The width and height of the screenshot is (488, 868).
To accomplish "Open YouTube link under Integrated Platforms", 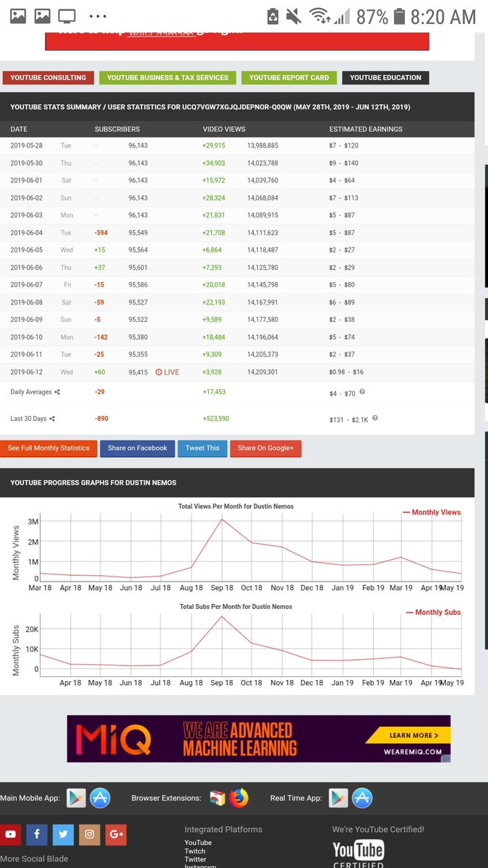I will pos(198,843).
